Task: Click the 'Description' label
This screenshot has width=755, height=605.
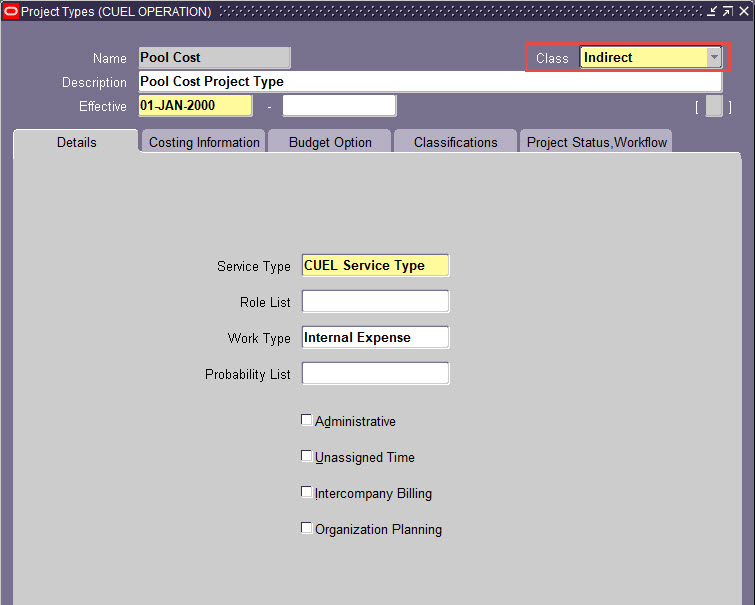Action: click(x=94, y=82)
